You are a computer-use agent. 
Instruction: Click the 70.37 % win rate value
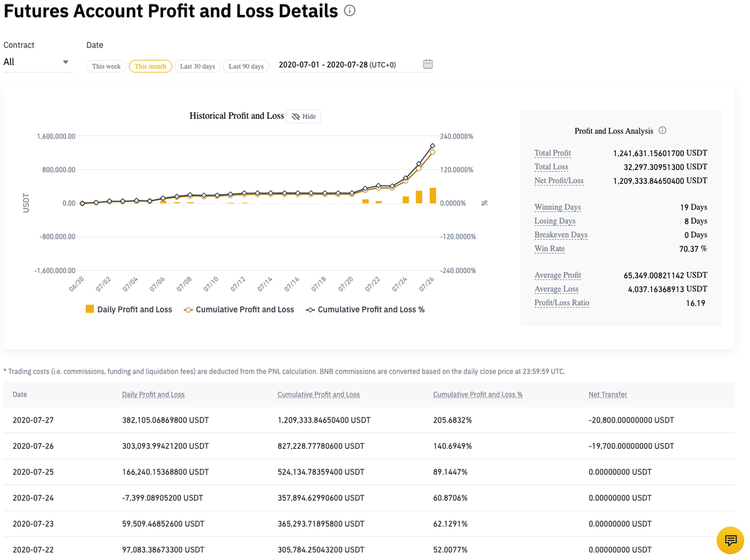point(694,249)
